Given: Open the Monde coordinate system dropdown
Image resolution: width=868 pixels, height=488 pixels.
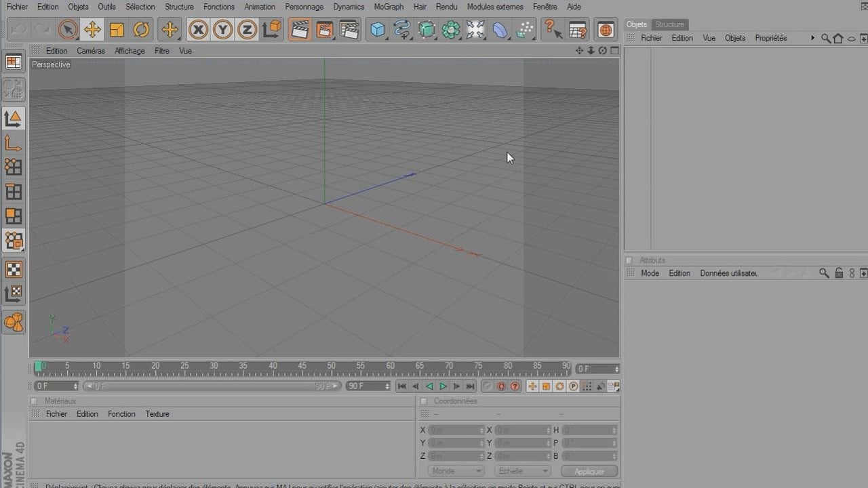Looking at the screenshot, I should click(456, 471).
